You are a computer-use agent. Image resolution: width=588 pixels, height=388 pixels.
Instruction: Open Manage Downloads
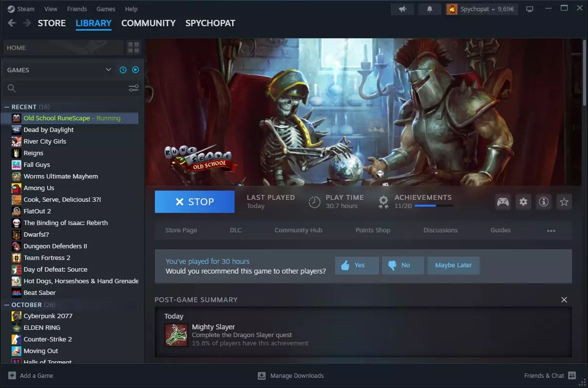(290, 375)
